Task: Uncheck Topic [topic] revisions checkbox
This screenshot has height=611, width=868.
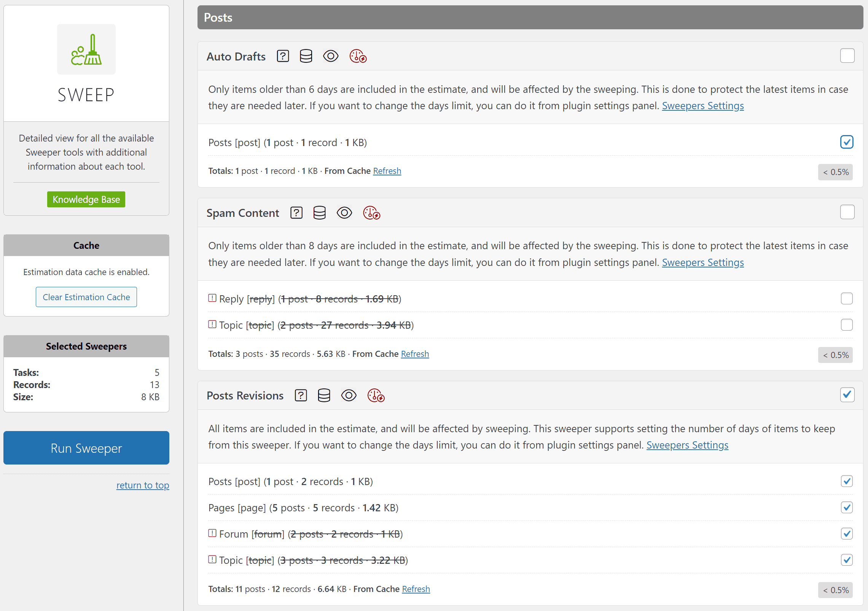Action: 847,560
